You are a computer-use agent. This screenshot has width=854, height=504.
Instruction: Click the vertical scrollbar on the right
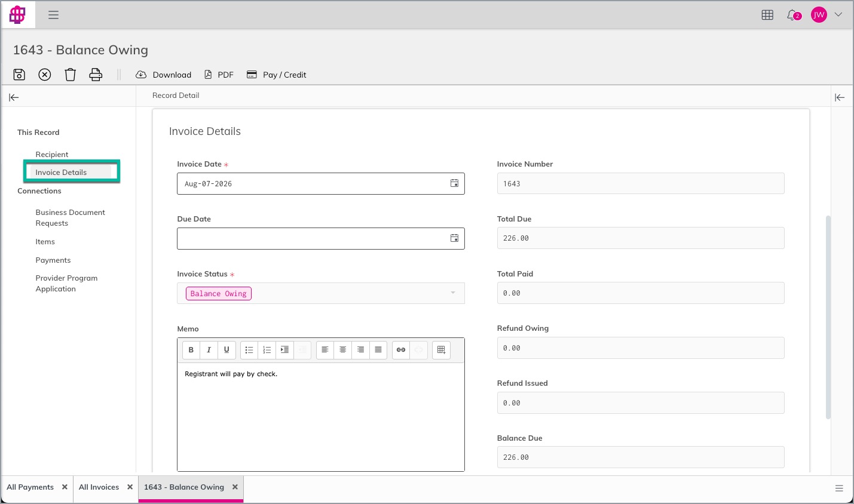[x=828, y=317]
